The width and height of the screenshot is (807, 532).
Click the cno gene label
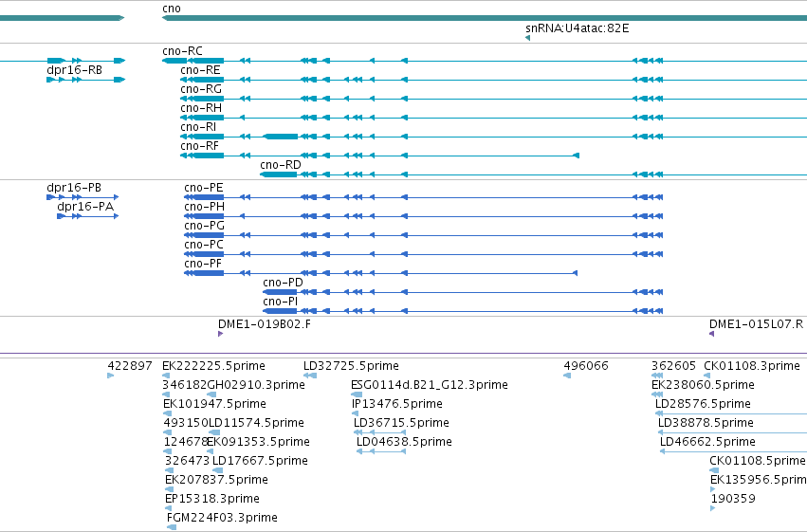tap(172, 9)
